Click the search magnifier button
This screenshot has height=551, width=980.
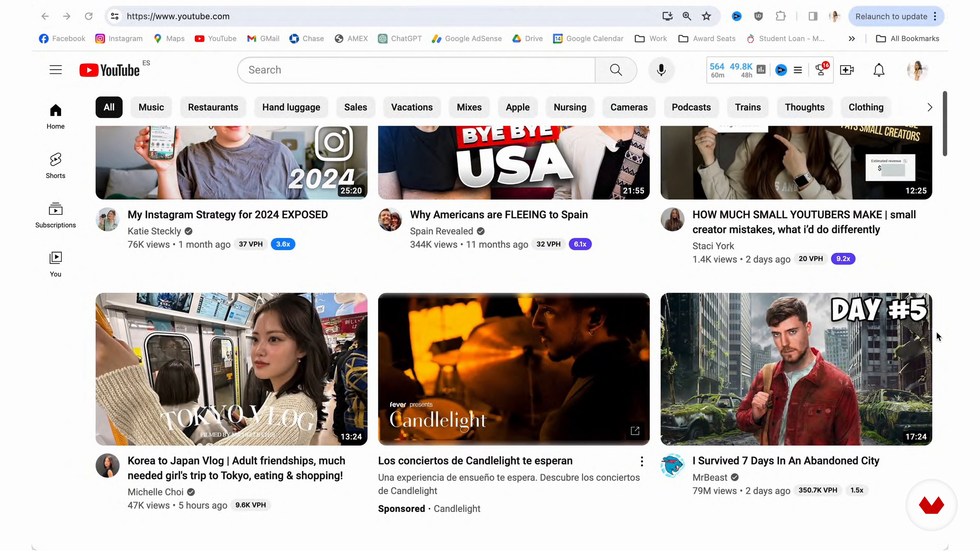click(x=616, y=70)
